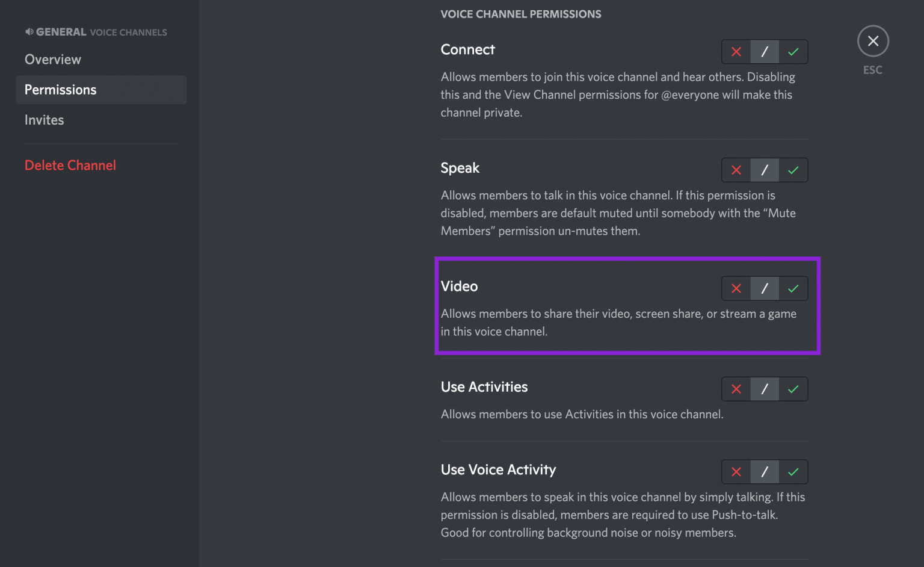Allow the Speak permission with the checkmark icon
The width and height of the screenshot is (924, 567).
793,170
